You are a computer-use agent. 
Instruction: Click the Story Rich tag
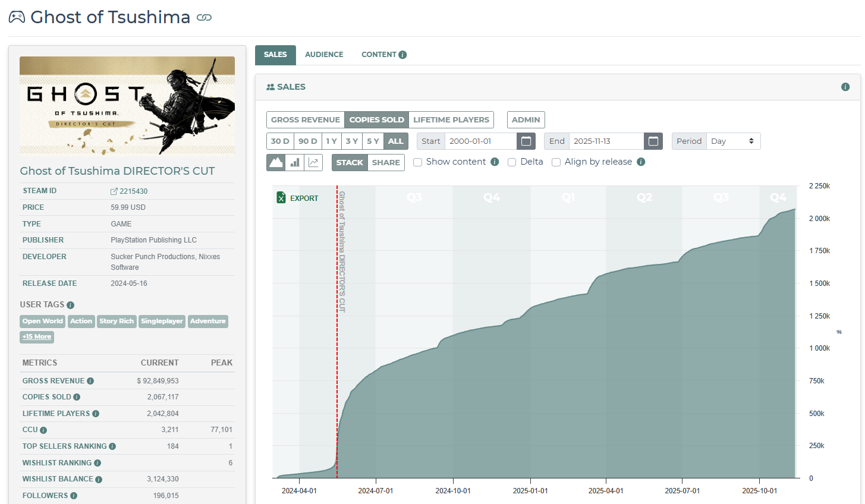[x=117, y=321]
